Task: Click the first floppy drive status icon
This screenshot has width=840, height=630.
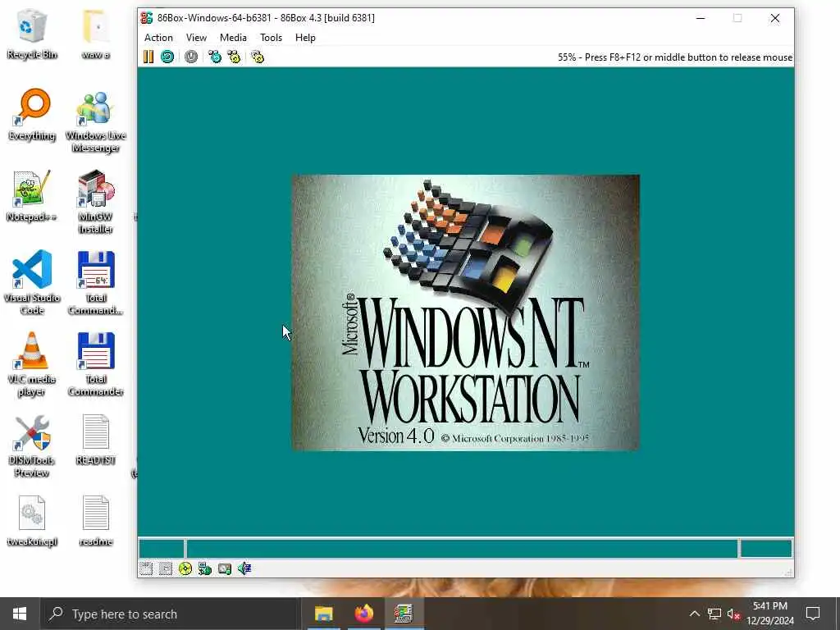Action: click(146, 569)
